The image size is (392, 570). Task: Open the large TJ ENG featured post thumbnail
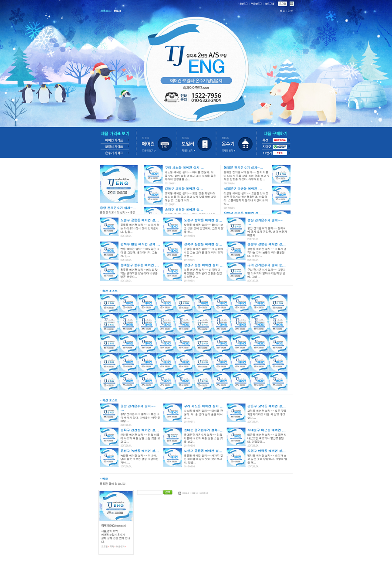(118, 184)
